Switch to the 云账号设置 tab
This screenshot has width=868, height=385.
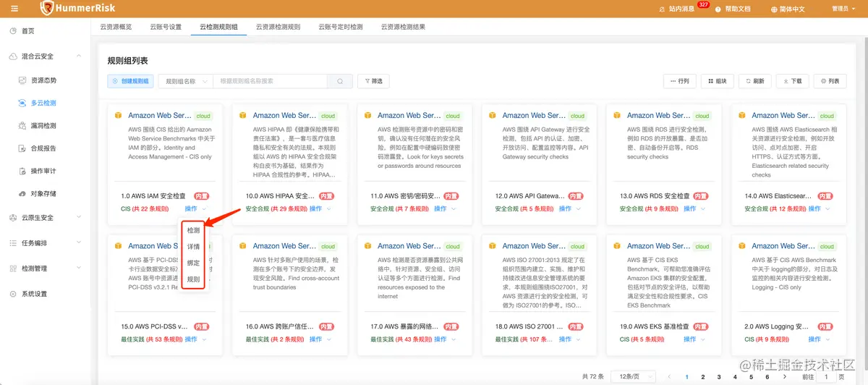[166, 27]
